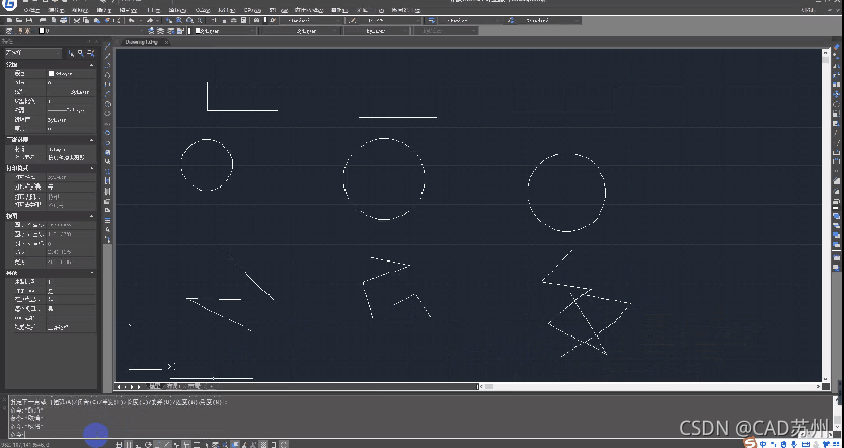Close the Drawing1.dwg tab
Screen dimensions: 844x448
pyautogui.click(x=166, y=42)
